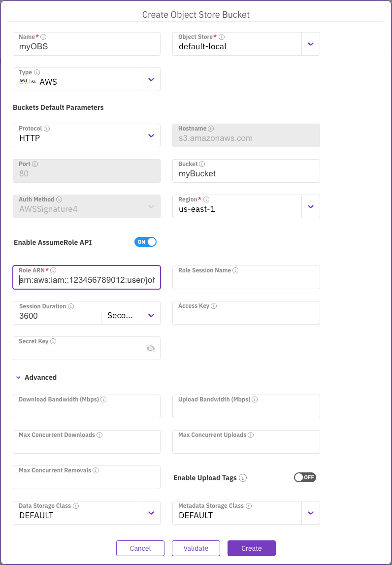Click the Role ARN info icon
Screen dimensions: 392x565
pos(53,270)
